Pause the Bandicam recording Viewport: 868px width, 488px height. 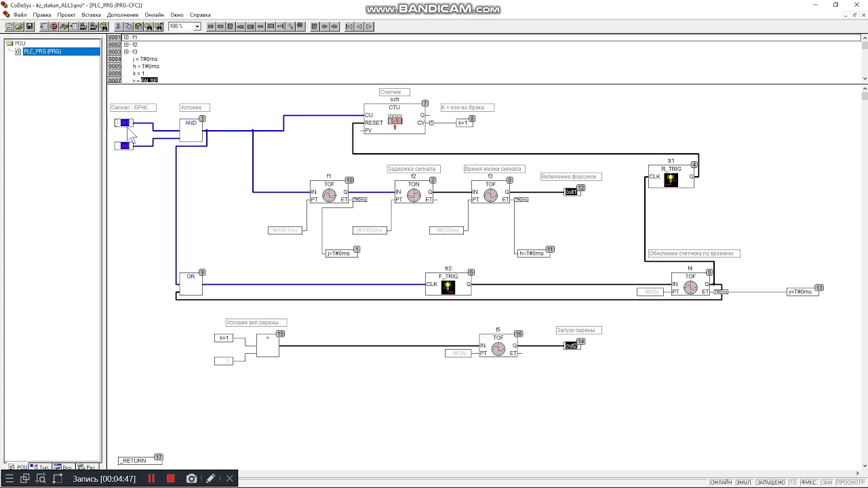(151, 479)
